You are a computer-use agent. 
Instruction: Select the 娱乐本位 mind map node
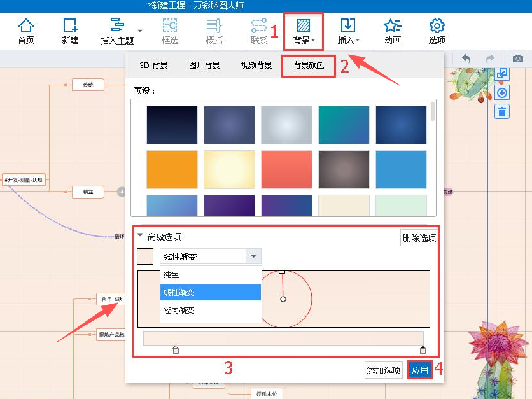tap(267, 394)
